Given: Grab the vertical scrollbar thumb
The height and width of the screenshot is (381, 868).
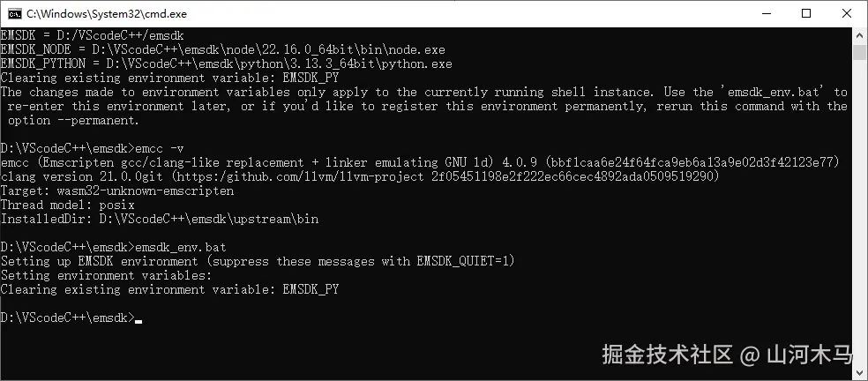Looking at the screenshot, I should tap(860, 51).
